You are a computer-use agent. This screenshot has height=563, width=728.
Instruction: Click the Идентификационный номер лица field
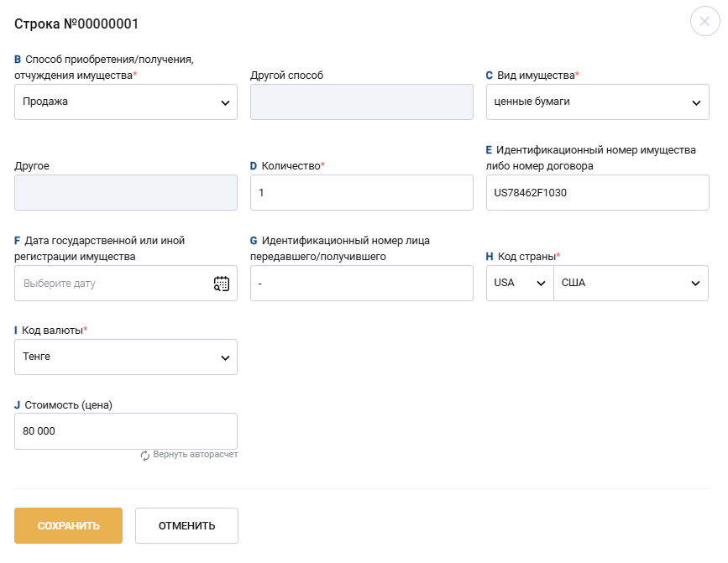point(362,284)
